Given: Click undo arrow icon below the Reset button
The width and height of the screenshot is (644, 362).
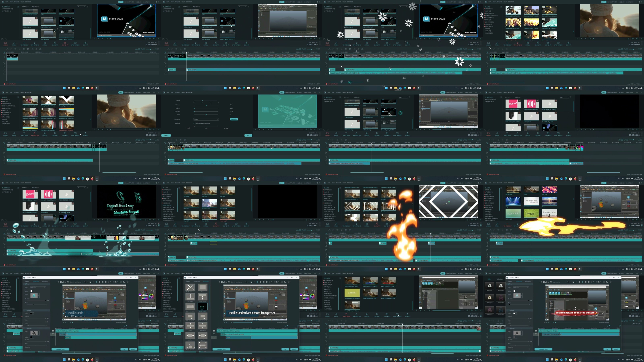Looking at the screenshot, I should click(168, 140).
